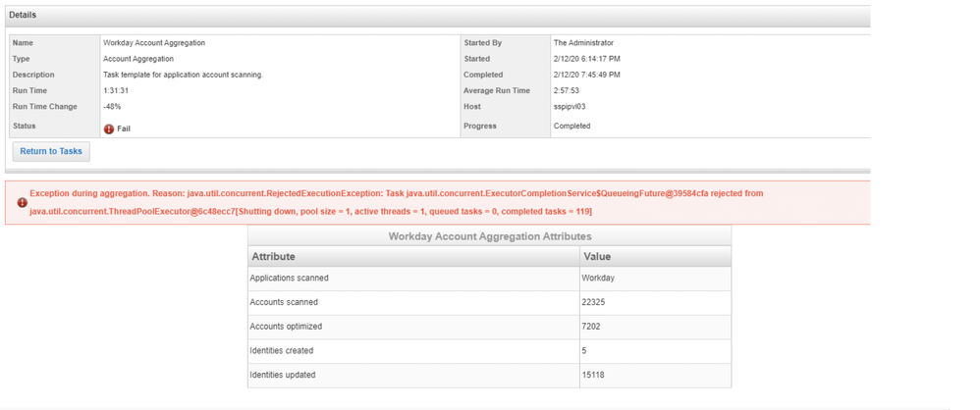Click the error icon in exception banner
The height and width of the screenshot is (410, 980).
[22, 202]
